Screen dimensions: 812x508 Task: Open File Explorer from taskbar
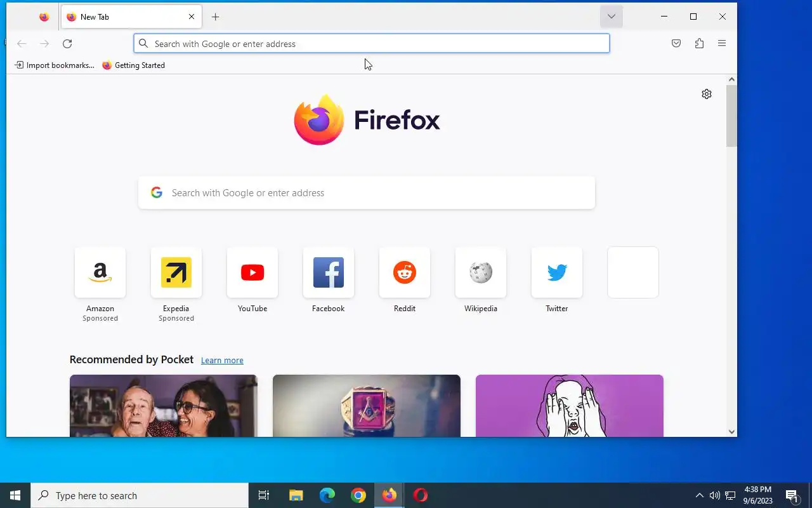coord(296,495)
